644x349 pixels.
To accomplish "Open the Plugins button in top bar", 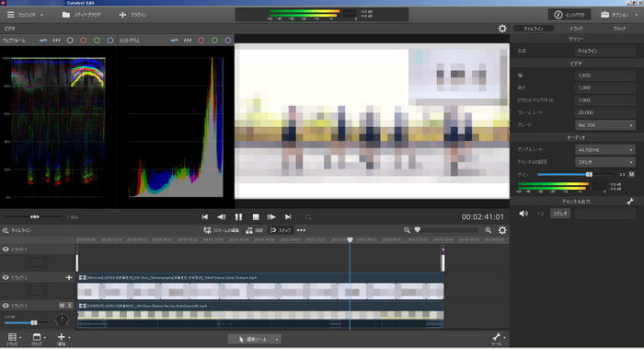I will click(x=132, y=15).
